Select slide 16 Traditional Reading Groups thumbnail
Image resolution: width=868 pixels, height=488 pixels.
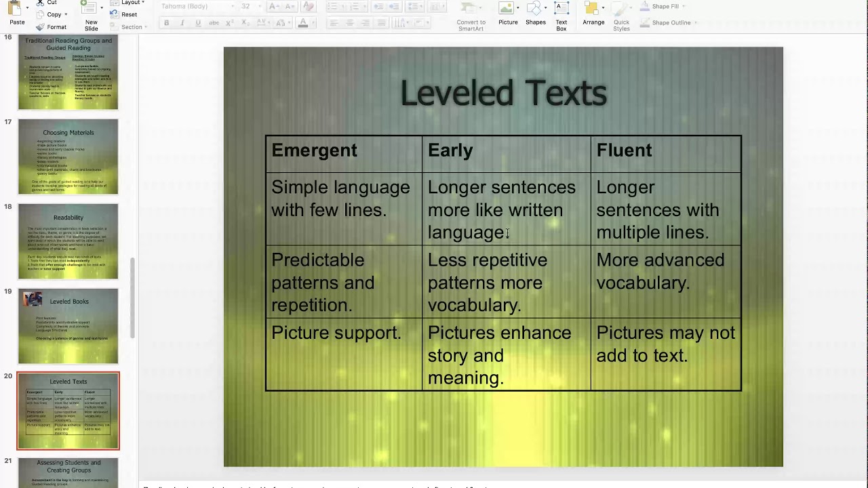68,73
